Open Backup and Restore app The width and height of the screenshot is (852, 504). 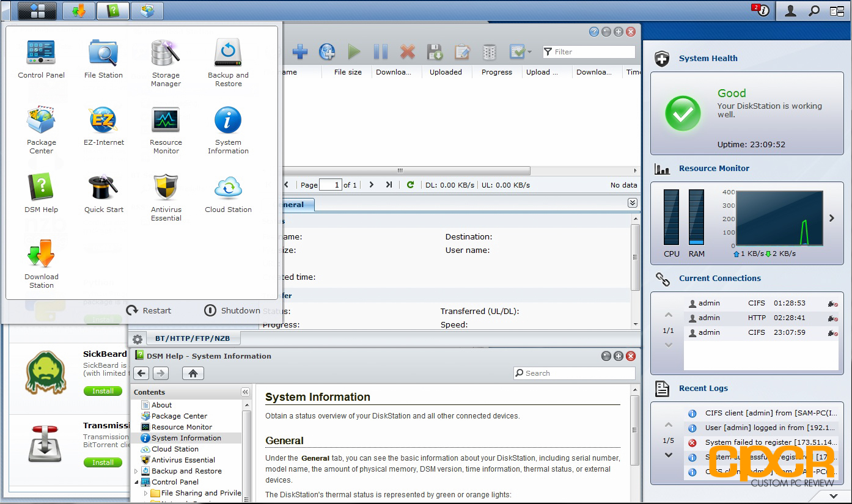[x=228, y=63]
